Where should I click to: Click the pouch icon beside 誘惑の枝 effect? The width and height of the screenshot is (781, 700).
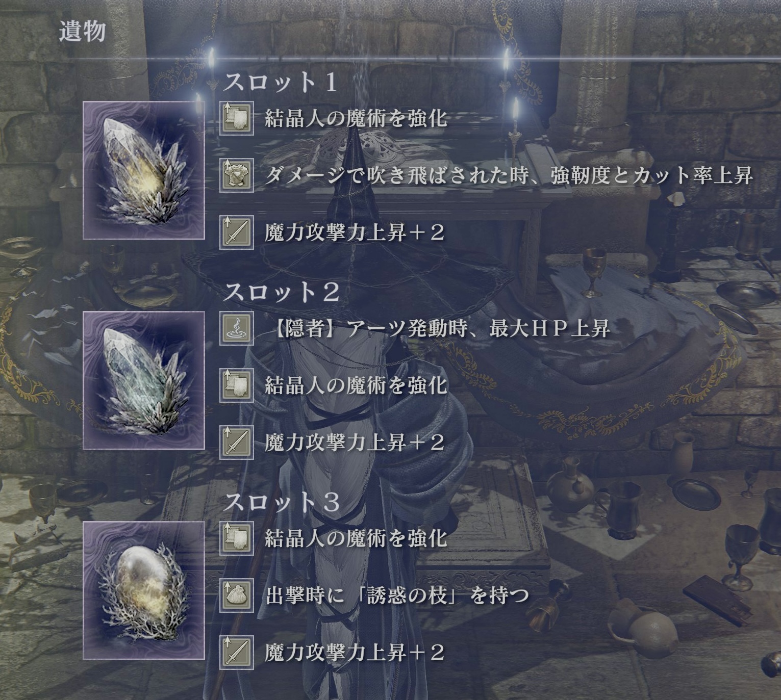(x=237, y=595)
